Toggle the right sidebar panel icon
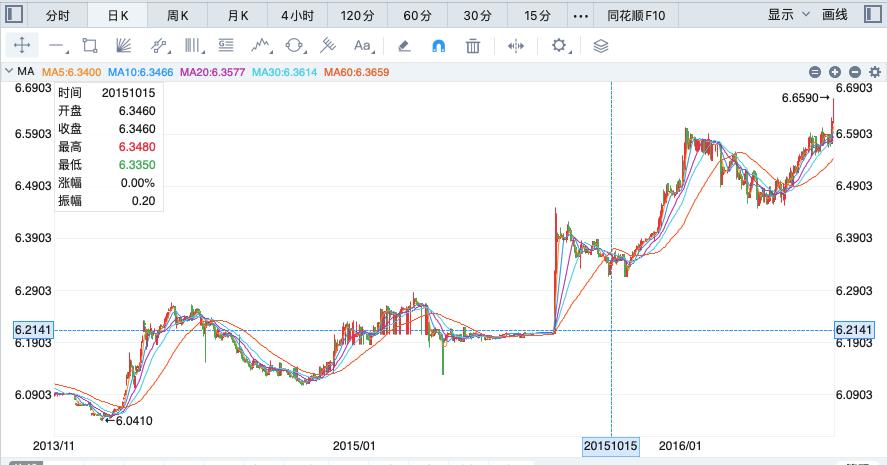 tap(873, 14)
